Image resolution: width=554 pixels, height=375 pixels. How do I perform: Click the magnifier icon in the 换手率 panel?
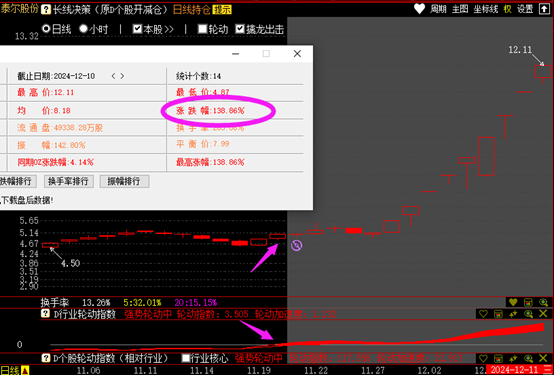click(543, 302)
